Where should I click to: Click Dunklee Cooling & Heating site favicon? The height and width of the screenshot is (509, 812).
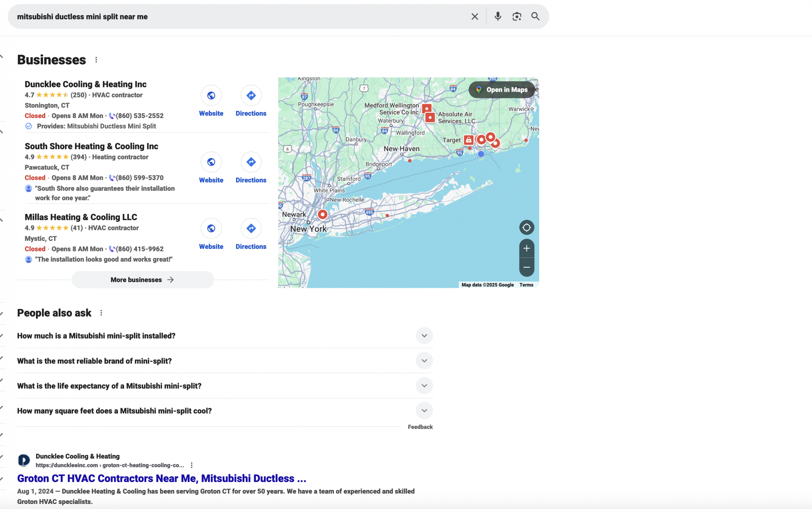(x=23, y=460)
